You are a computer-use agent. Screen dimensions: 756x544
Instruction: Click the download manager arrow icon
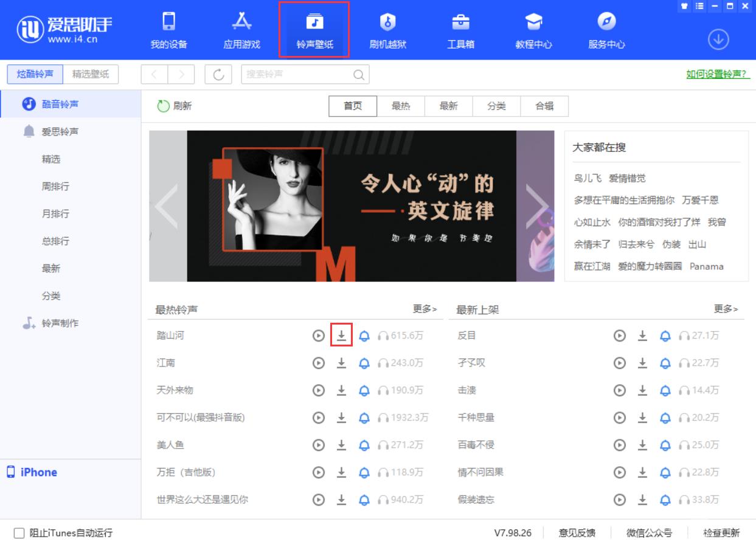point(718,38)
